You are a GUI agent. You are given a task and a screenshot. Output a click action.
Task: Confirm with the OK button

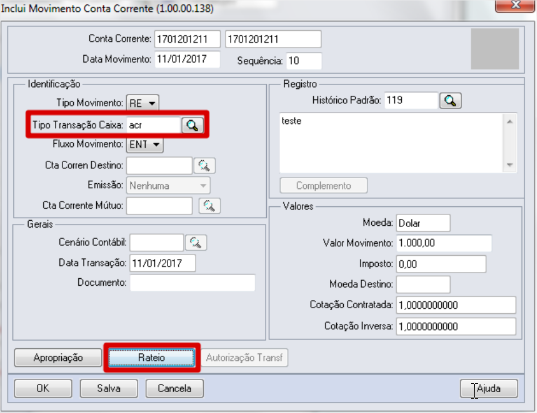(x=43, y=388)
